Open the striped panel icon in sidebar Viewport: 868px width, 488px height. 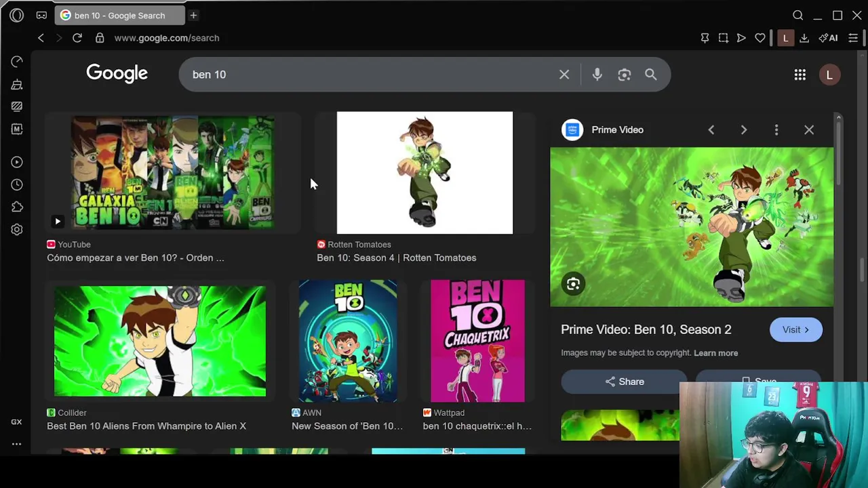click(x=17, y=106)
